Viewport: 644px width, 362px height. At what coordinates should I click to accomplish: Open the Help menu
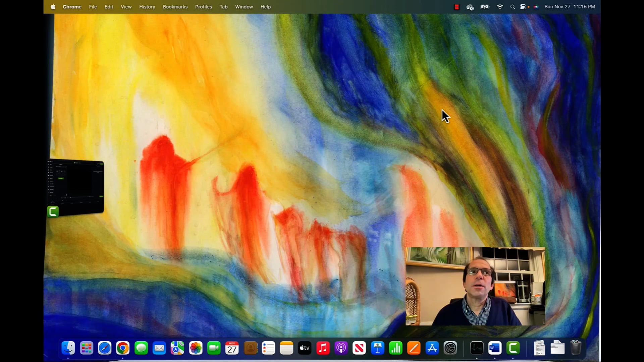point(266,7)
